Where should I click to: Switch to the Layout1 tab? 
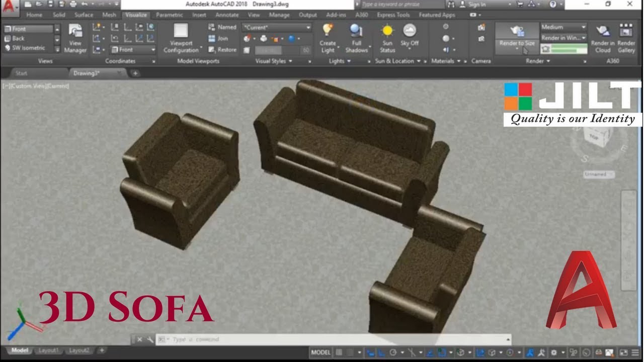49,350
